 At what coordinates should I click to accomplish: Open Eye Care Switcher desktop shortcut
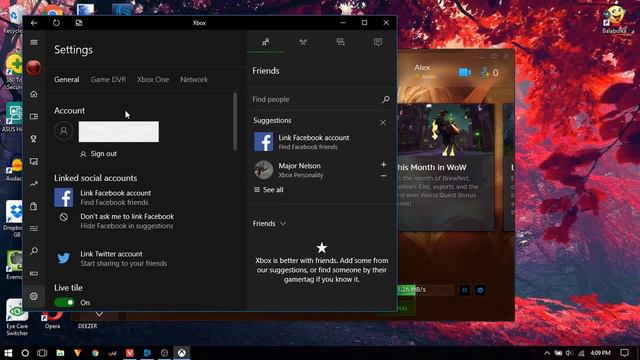pyautogui.click(x=17, y=317)
